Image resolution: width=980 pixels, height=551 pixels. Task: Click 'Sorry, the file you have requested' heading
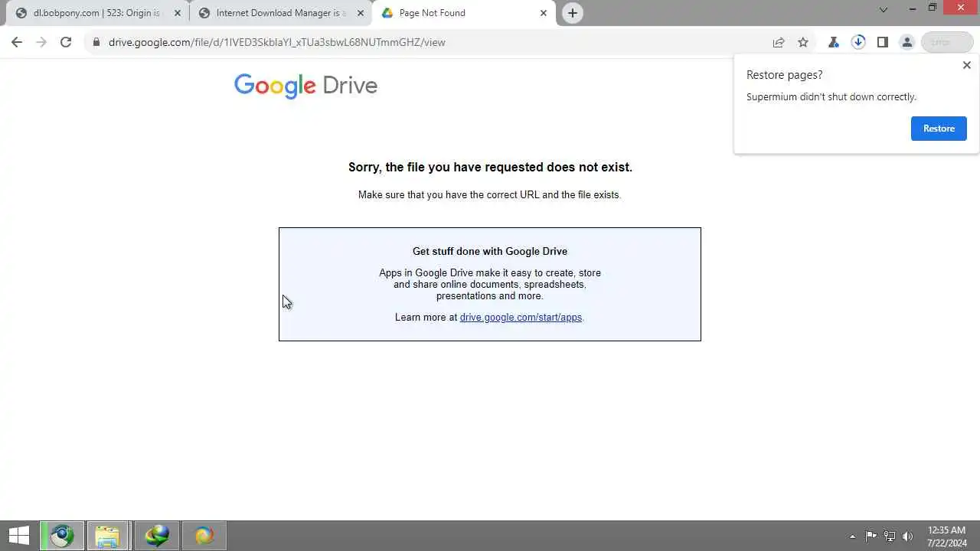click(x=490, y=167)
